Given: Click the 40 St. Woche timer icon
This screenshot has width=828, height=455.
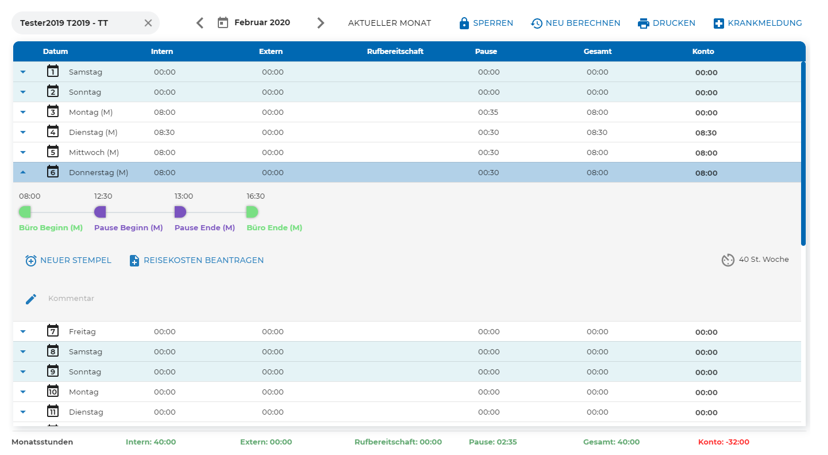Looking at the screenshot, I should tap(728, 260).
